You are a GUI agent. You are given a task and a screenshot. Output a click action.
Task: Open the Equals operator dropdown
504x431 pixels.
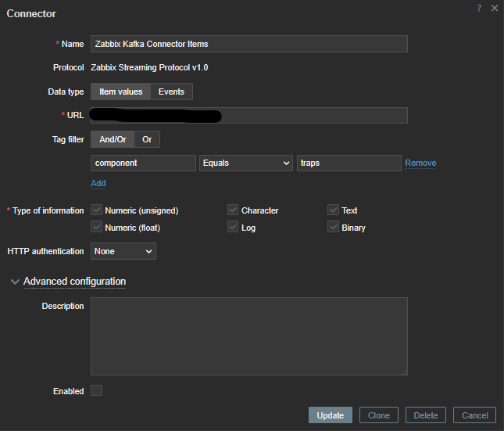[246, 163]
